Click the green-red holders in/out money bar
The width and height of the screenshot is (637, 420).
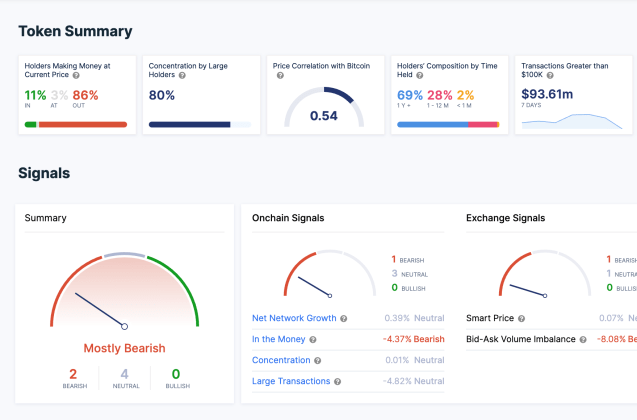(76, 125)
